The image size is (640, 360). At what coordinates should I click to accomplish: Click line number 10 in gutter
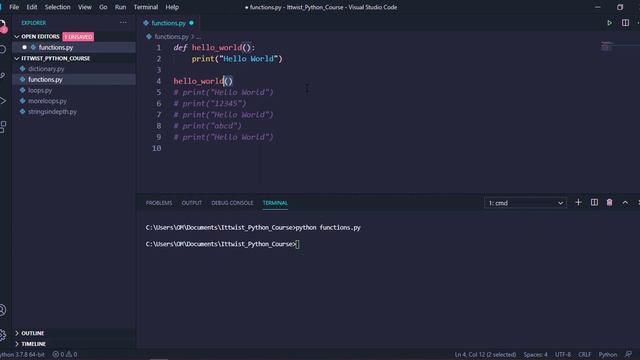pos(157,148)
